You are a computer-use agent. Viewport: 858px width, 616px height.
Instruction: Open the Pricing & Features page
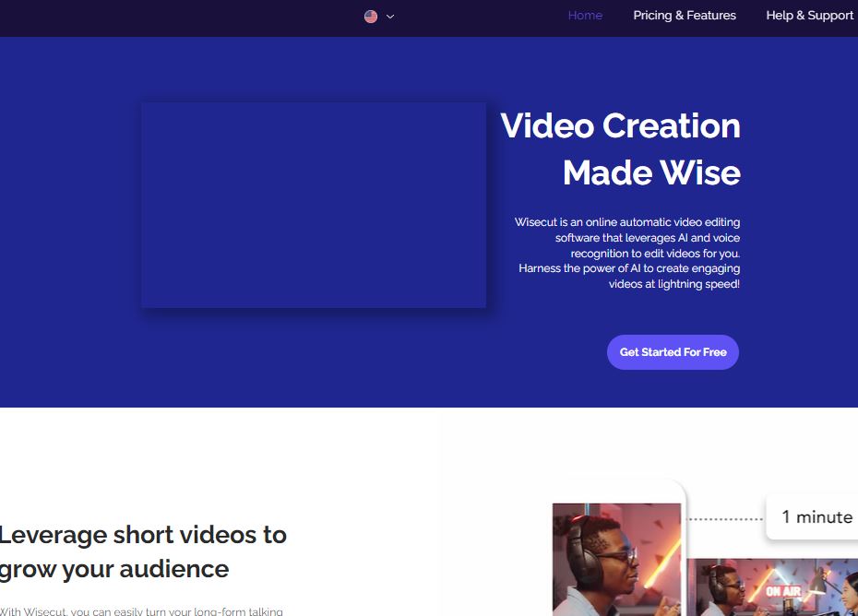point(685,16)
